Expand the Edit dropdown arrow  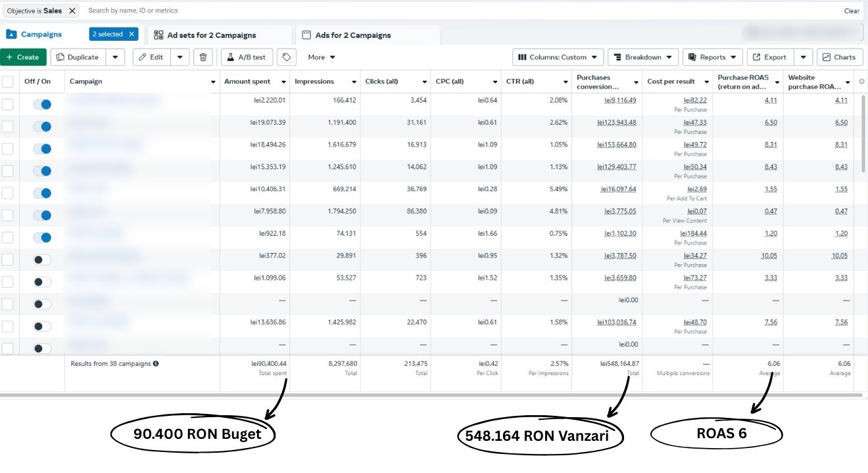click(x=180, y=57)
